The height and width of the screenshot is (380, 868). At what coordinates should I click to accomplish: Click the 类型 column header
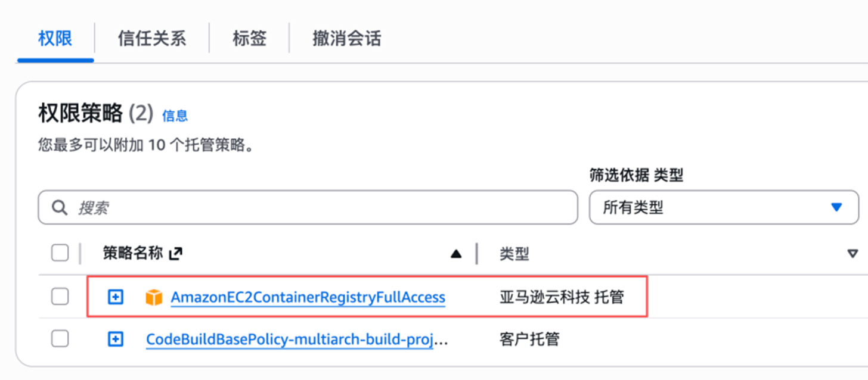click(x=514, y=254)
